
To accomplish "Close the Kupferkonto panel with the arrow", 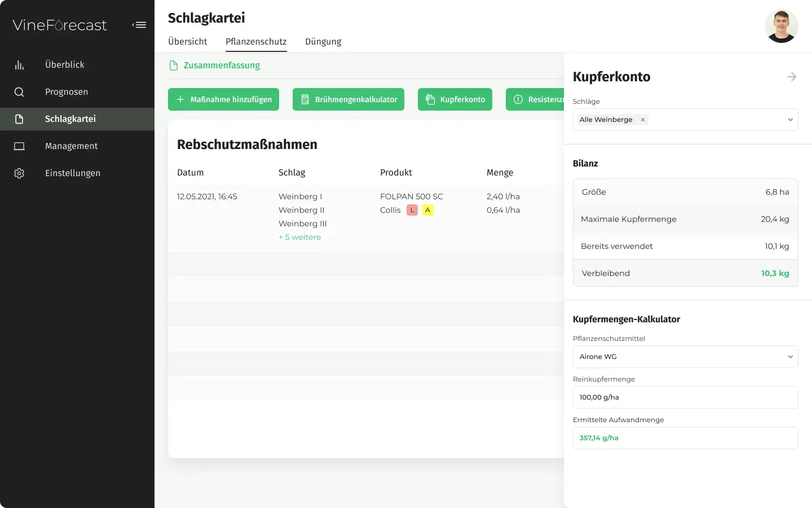I will click(x=792, y=77).
